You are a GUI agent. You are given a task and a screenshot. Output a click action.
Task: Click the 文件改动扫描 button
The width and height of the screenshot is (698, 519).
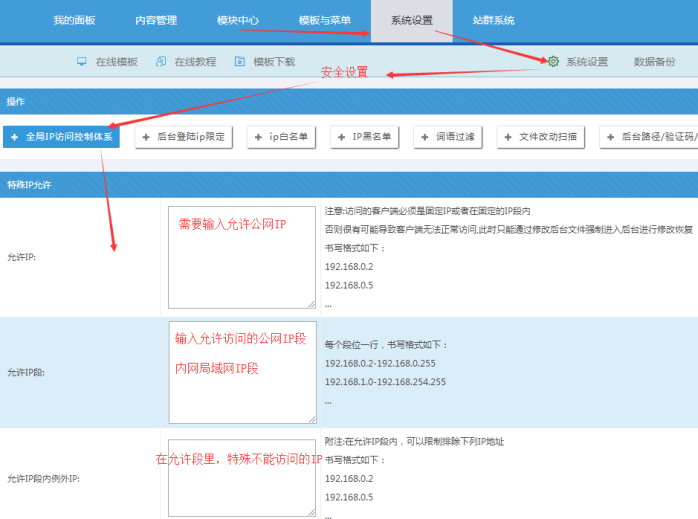pyautogui.click(x=540, y=137)
